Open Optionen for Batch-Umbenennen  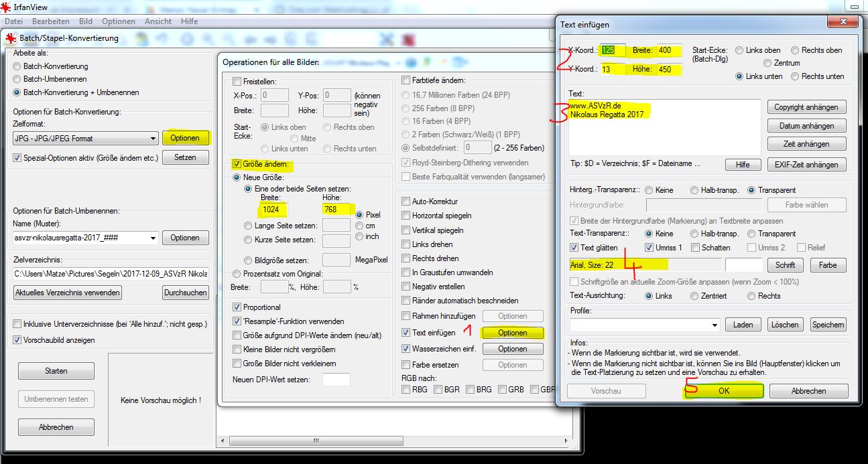tap(185, 238)
